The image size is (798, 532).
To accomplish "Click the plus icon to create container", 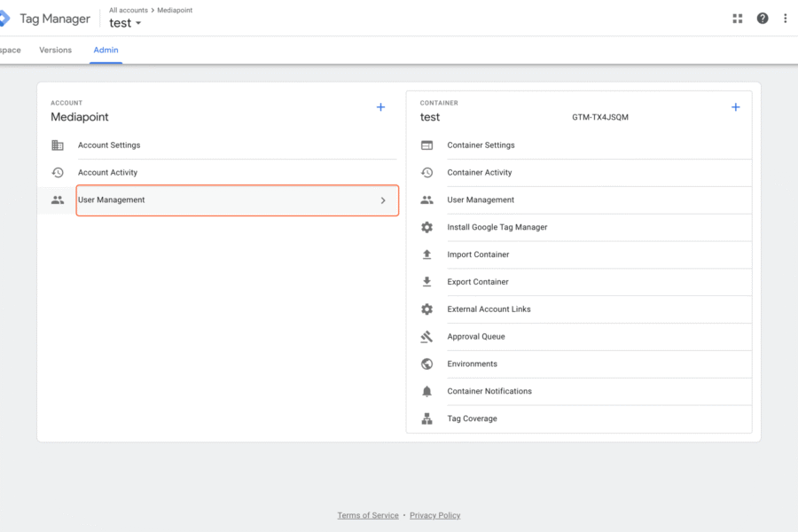I will point(735,107).
